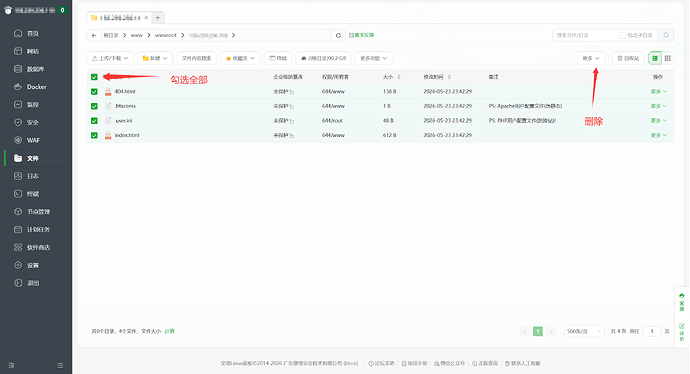The image size is (690, 374).
Task: Click the 根目录 90.2 GB disk button
Action: (323, 58)
